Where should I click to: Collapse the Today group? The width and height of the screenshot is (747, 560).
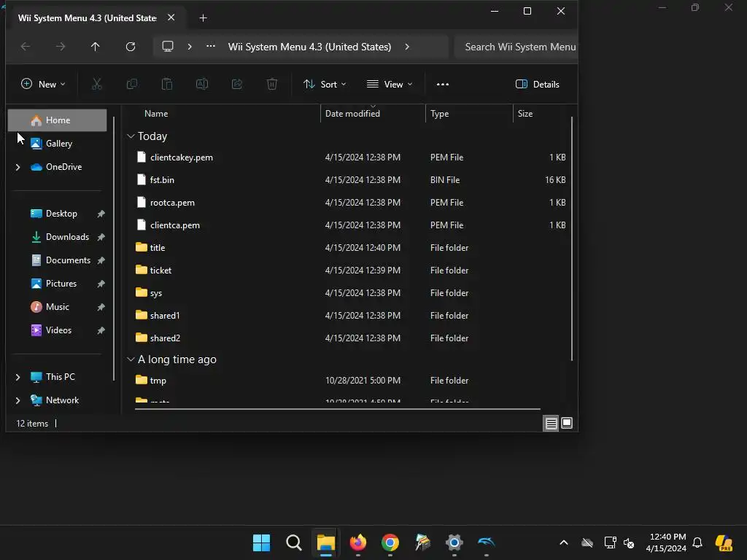pyautogui.click(x=131, y=136)
